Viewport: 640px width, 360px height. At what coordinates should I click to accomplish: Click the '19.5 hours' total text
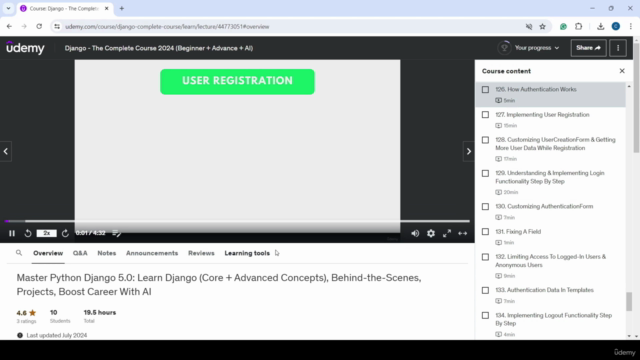100,313
